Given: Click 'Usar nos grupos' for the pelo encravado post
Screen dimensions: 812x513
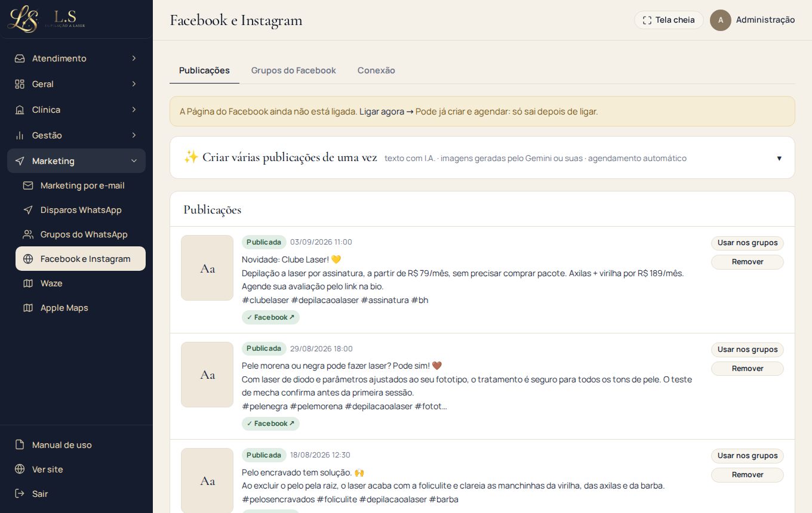Looking at the screenshot, I should tap(748, 456).
